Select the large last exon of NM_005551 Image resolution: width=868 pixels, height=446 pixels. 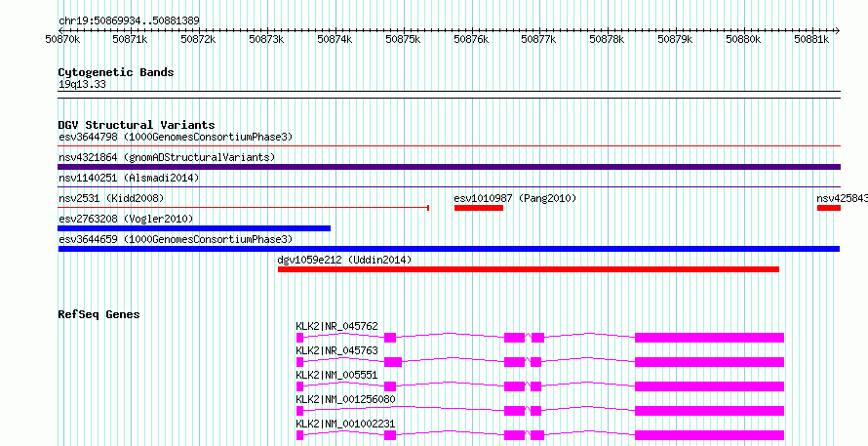[709, 386]
